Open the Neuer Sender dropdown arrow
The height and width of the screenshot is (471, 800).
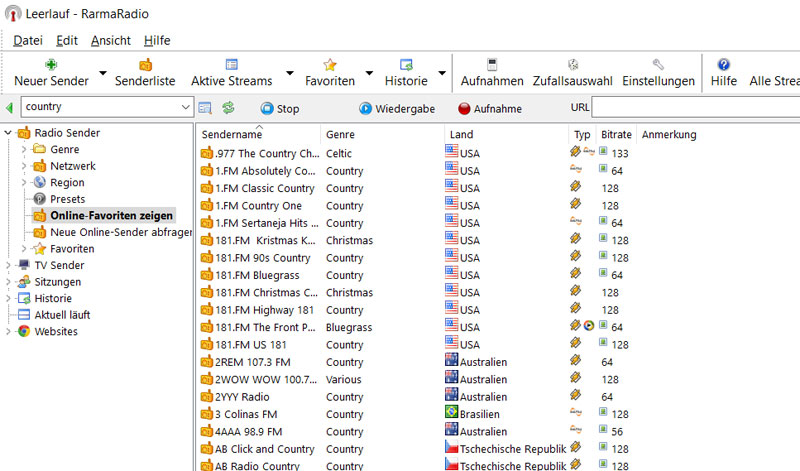click(103, 73)
